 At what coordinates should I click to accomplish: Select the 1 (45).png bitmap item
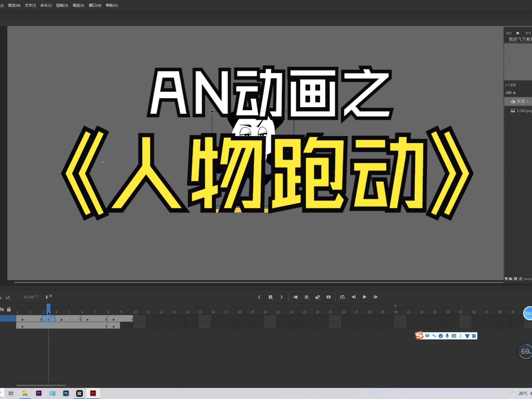(518, 110)
